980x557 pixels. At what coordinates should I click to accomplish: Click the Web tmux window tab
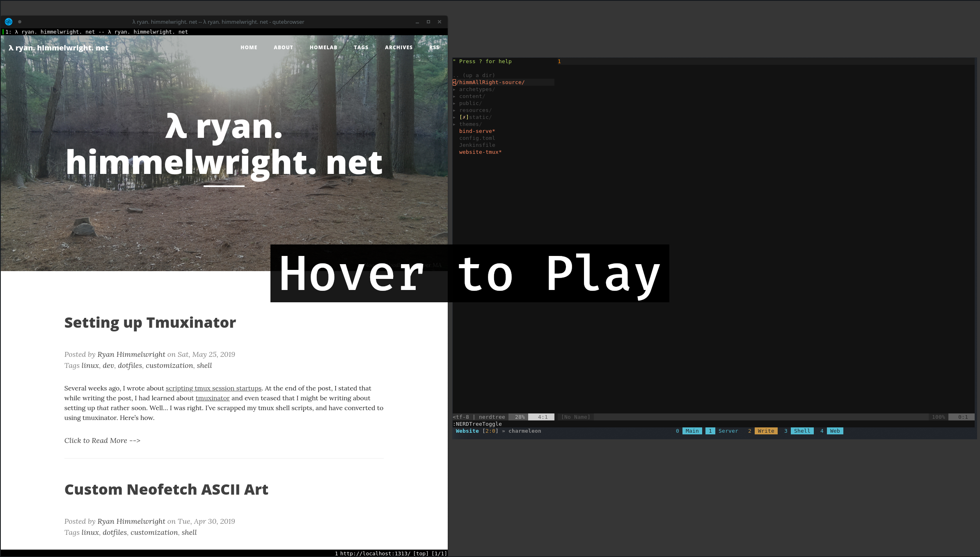835,431
